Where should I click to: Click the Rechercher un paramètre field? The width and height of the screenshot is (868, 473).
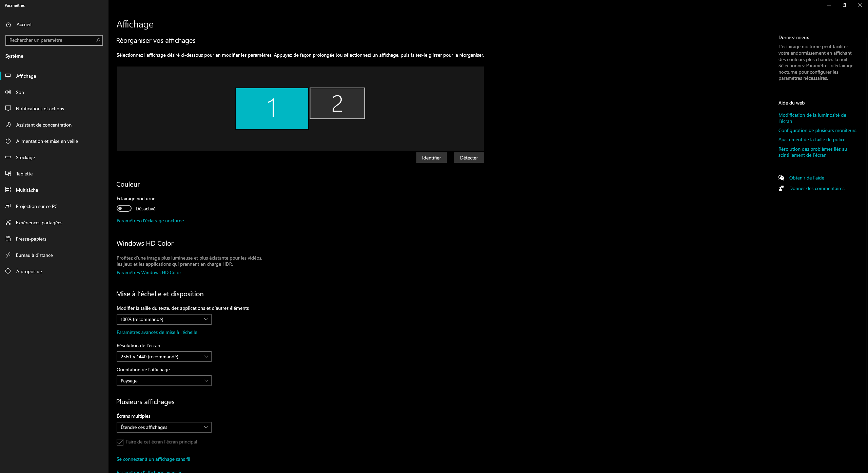pos(51,40)
